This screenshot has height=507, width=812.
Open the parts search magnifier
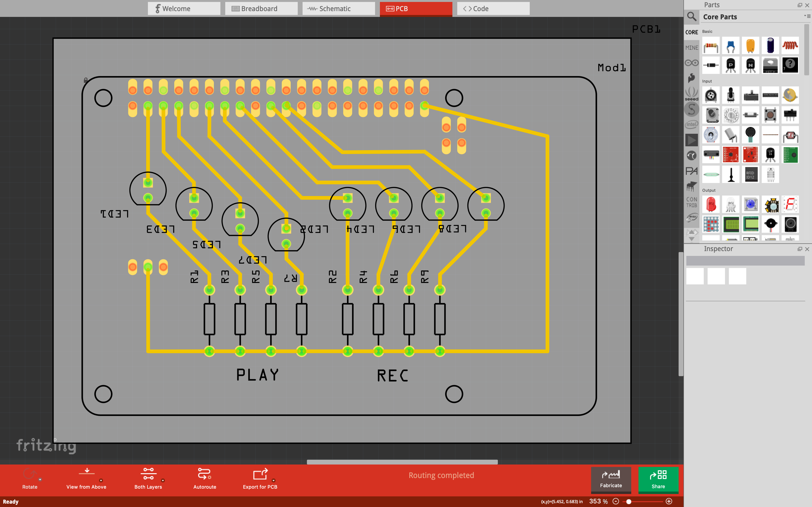[692, 16]
